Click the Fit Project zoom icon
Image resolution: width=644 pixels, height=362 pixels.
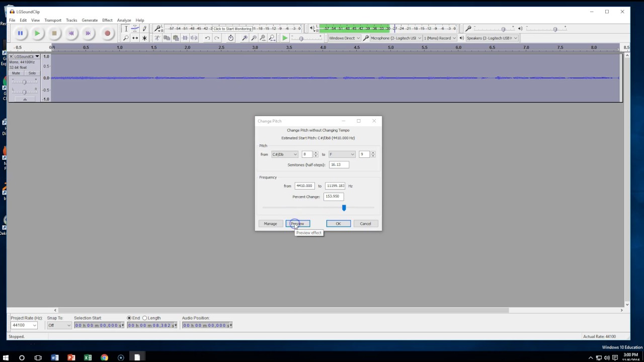[272, 38]
